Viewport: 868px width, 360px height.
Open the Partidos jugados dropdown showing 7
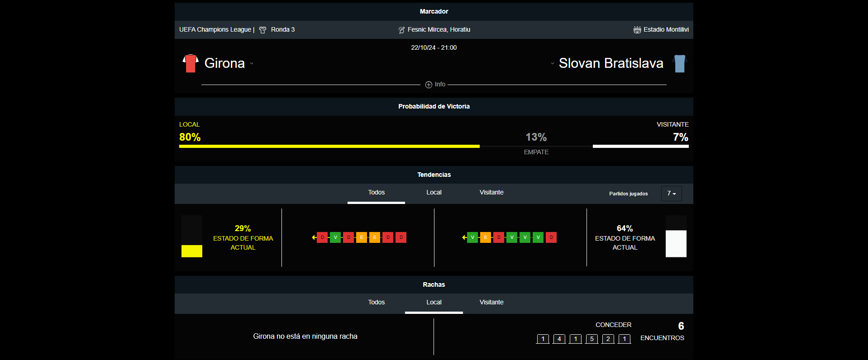pos(672,194)
